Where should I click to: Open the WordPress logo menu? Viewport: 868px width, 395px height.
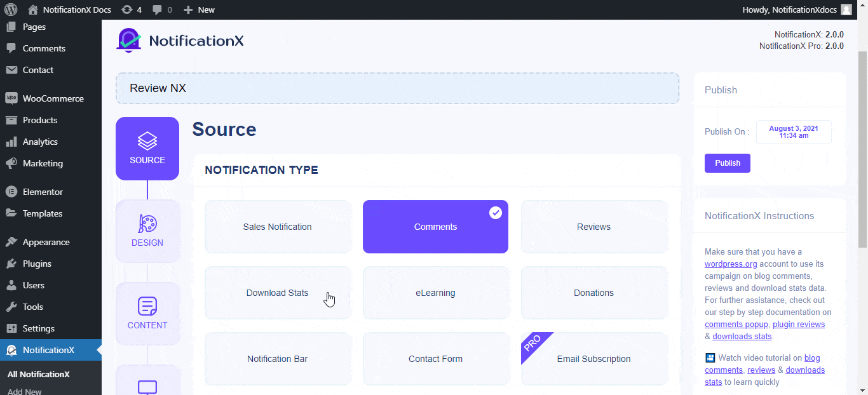11,10
